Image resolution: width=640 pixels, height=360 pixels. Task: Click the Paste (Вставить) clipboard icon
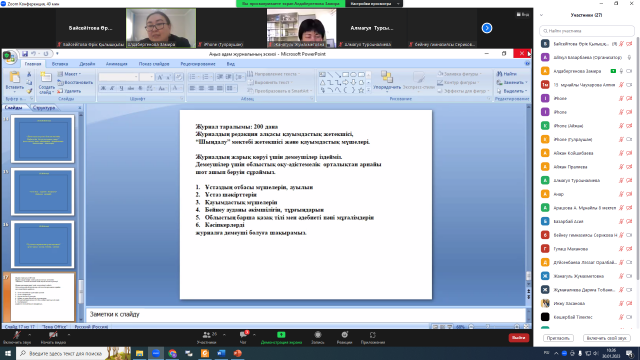coord(15,77)
